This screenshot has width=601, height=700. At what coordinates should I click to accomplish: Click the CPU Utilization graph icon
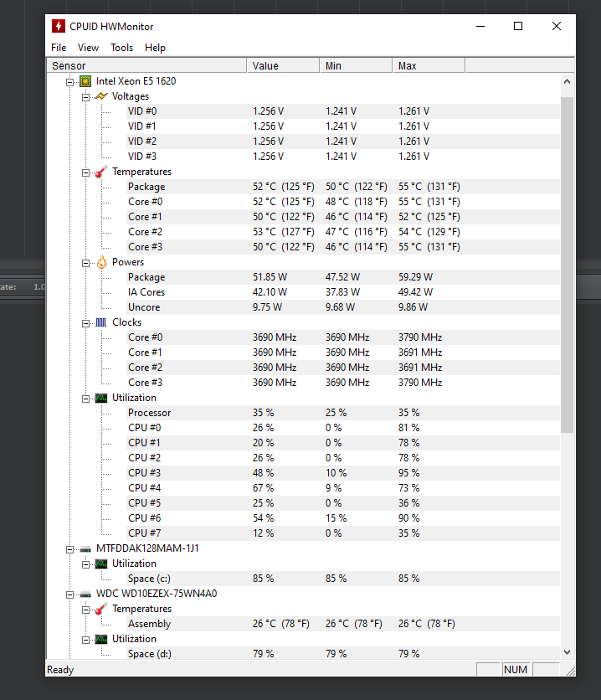(101, 398)
